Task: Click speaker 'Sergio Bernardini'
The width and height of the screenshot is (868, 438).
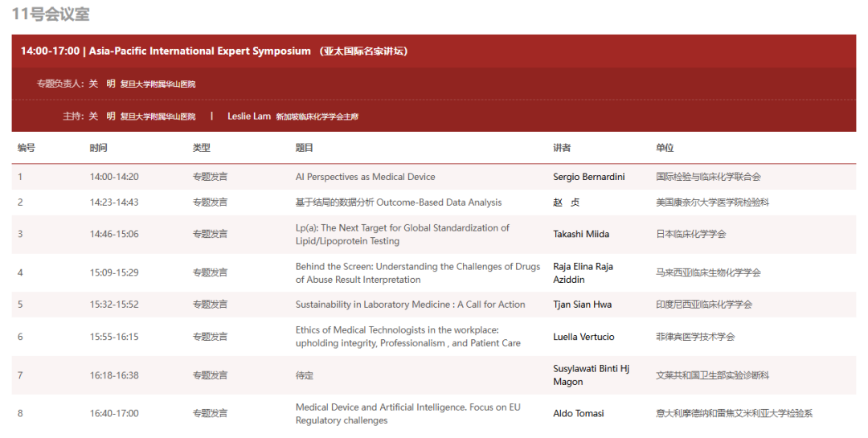Action: [589, 177]
